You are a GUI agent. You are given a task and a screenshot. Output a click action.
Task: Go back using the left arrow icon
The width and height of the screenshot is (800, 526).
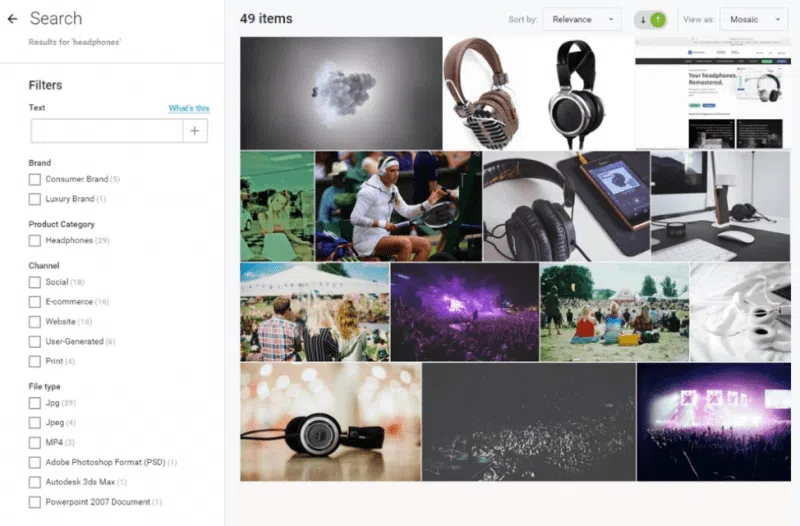point(12,19)
